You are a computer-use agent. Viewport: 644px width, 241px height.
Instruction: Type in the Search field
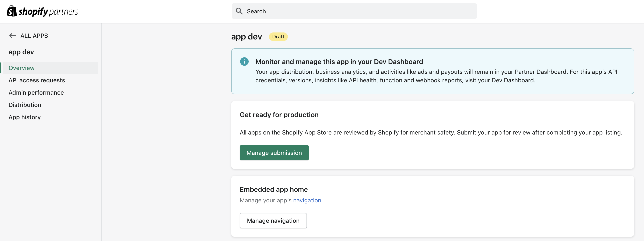pos(360,11)
